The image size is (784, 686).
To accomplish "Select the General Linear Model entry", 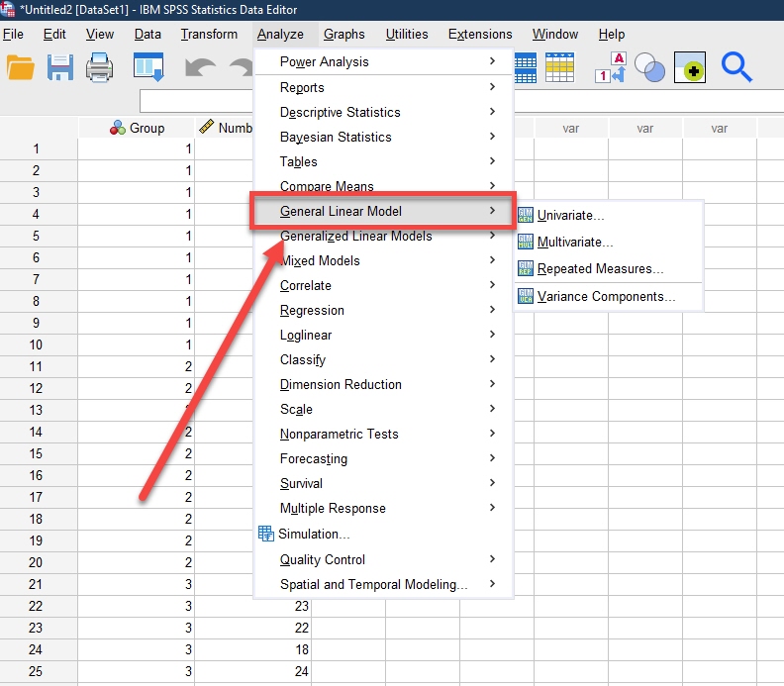I will click(x=384, y=211).
